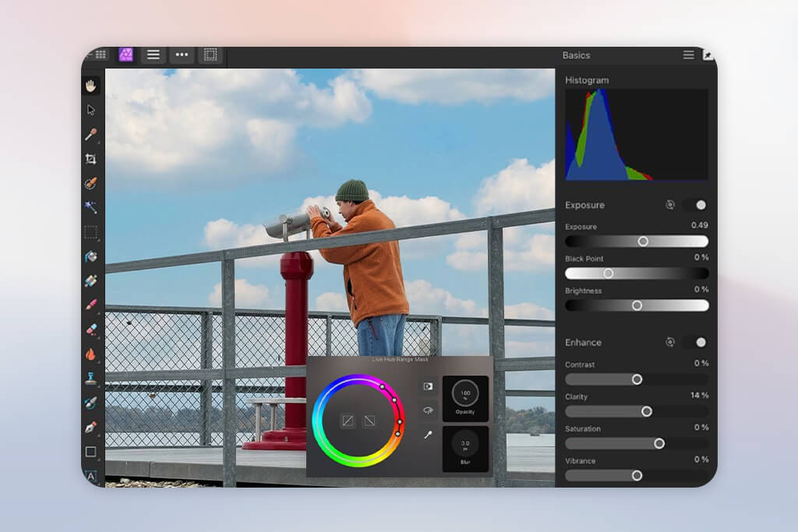Click the Exposure slider handle
Image resolution: width=798 pixels, height=532 pixels.
pyautogui.click(x=643, y=241)
